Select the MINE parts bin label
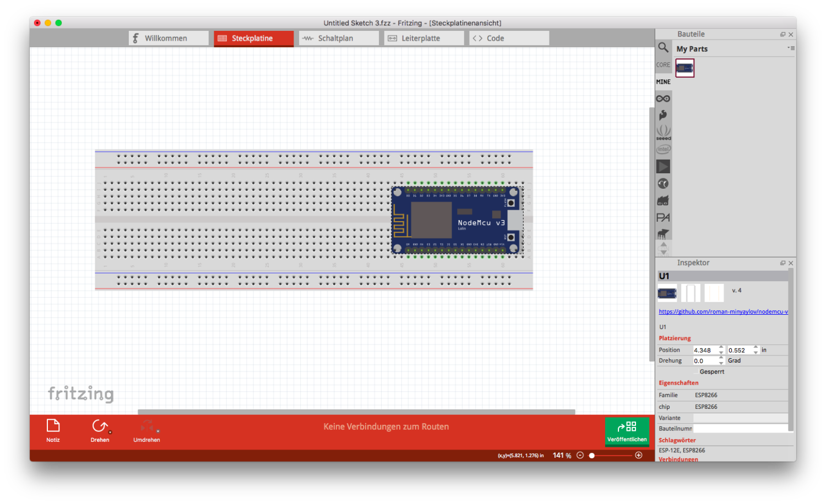826x504 pixels. point(663,81)
